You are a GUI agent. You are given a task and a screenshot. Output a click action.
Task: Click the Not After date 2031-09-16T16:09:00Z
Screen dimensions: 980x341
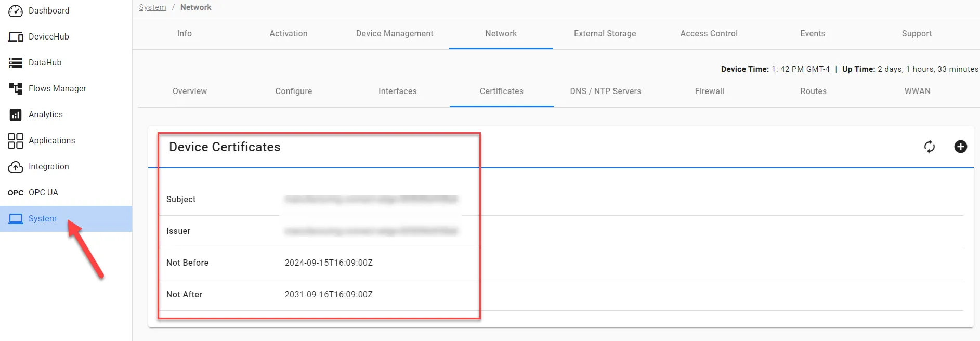329,295
